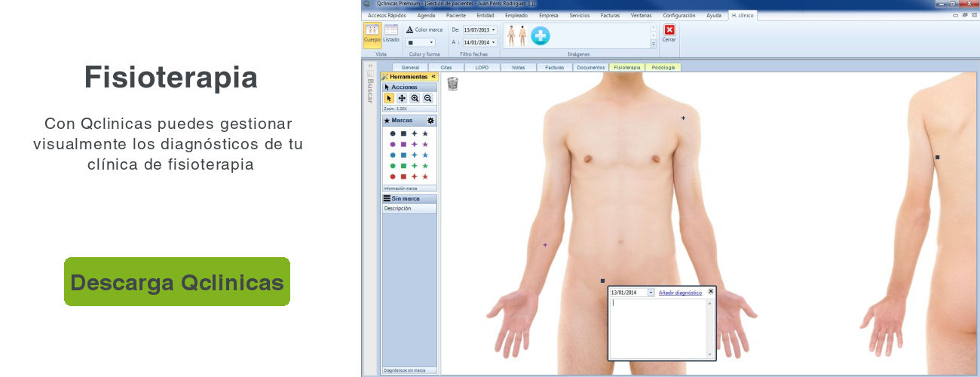Pick the purple circle mark
Viewport: 980px width, 377px height.
(393, 144)
